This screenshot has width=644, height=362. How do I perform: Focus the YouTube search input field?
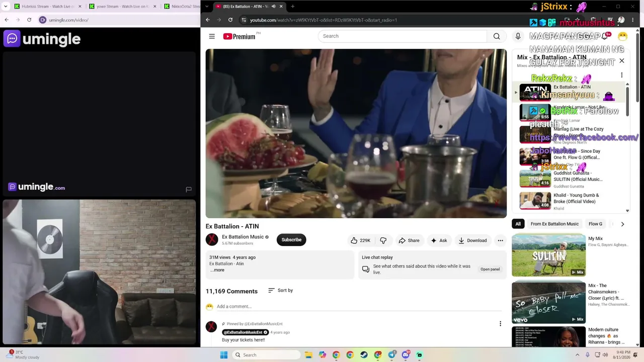pyautogui.click(x=403, y=36)
